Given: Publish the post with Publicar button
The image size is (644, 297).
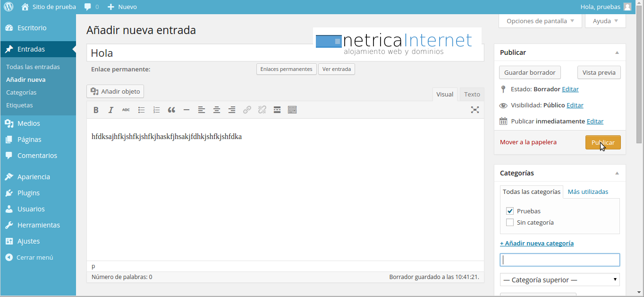Looking at the screenshot, I should pyautogui.click(x=603, y=142).
